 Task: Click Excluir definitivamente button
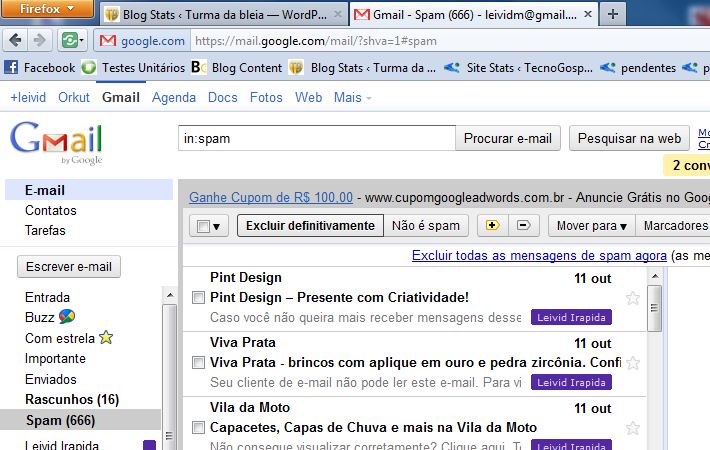[x=310, y=225]
